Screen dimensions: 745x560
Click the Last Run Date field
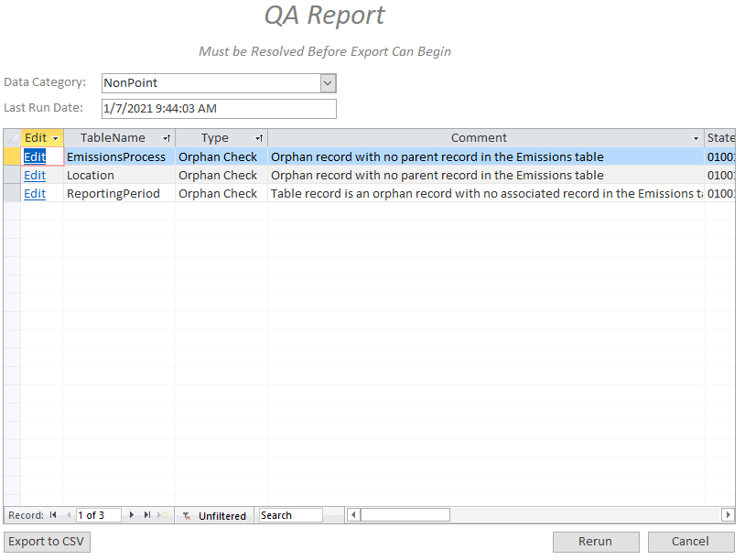[220, 108]
